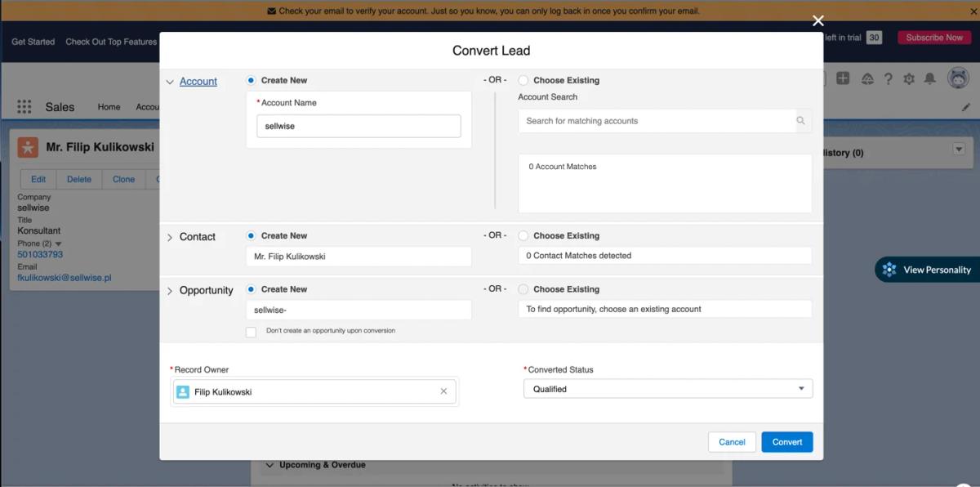The image size is (980, 487).
Task: Open the Activity History dropdown arrow
Action: coord(959,149)
